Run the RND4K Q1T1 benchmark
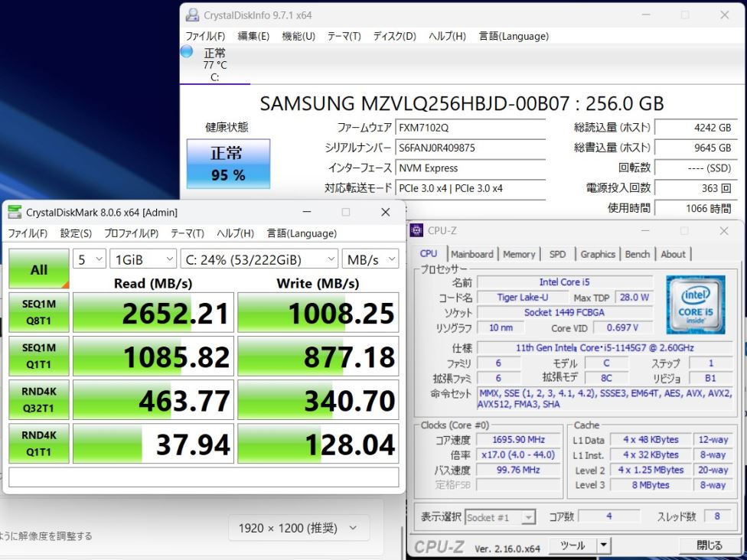747x560 pixels. pyautogui.click(x=39, y=444)
